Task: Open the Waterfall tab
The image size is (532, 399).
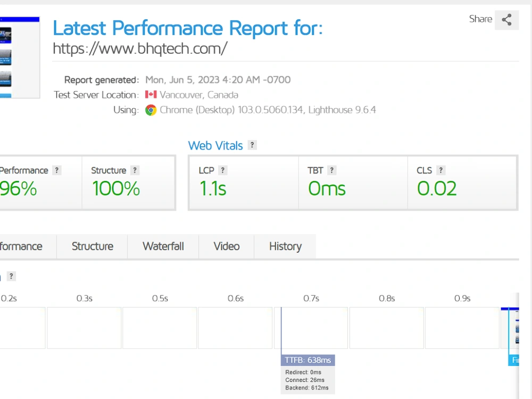Action: (163, 246)
